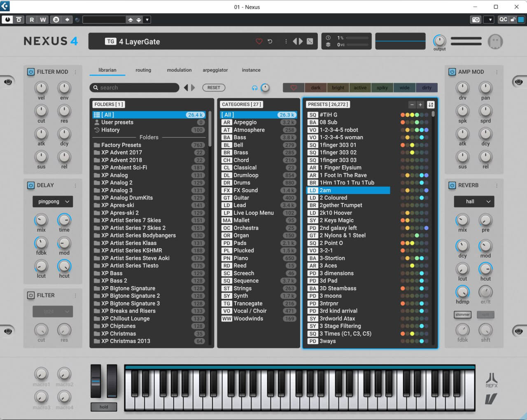Open the XP Chillout Lounge folder

(x=149, y=319)
